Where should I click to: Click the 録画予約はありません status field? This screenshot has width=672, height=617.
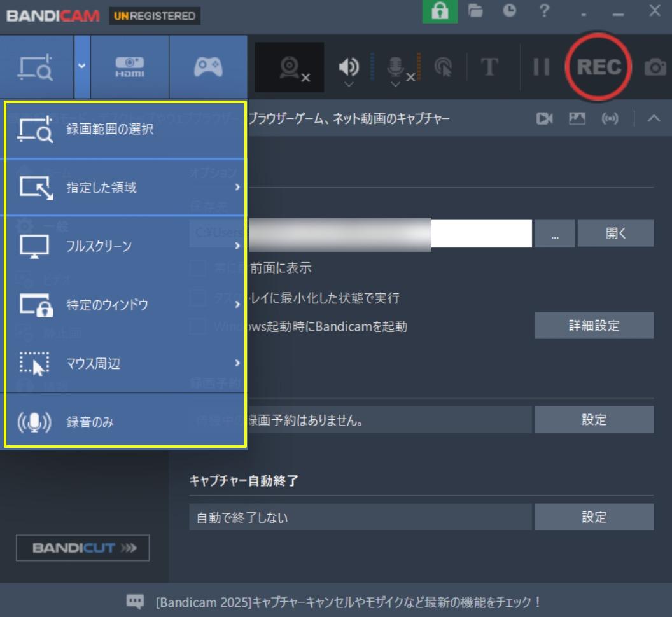pyautogui.click(x=360, y=419)
